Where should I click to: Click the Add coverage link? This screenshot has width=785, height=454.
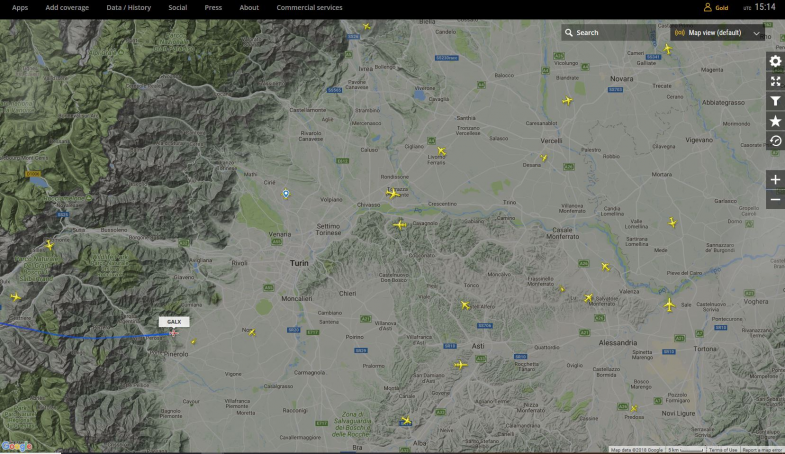67,7
